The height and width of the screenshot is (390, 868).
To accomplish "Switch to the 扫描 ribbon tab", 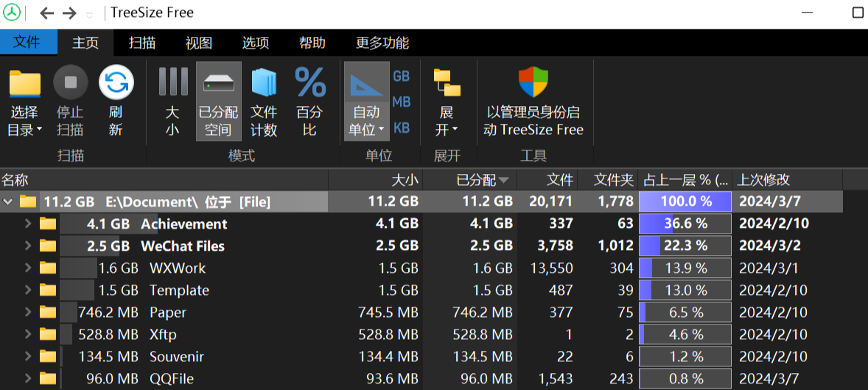I will click(142, 43).
